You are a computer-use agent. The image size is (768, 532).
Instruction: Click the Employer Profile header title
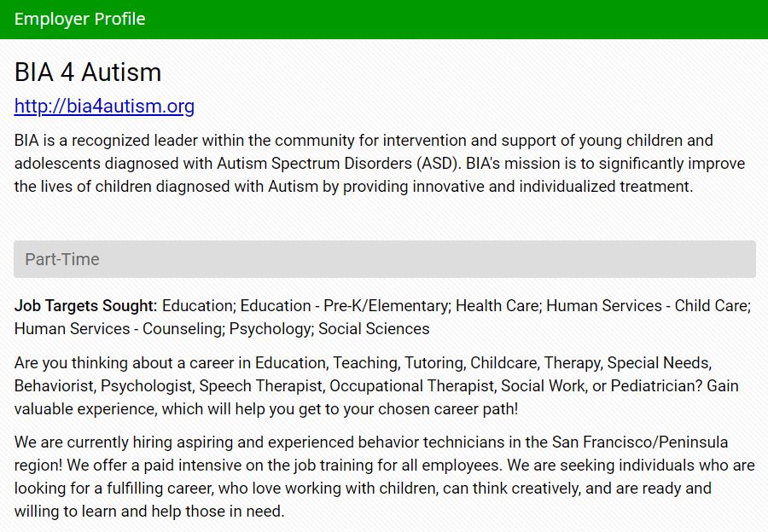coord(80,19)
